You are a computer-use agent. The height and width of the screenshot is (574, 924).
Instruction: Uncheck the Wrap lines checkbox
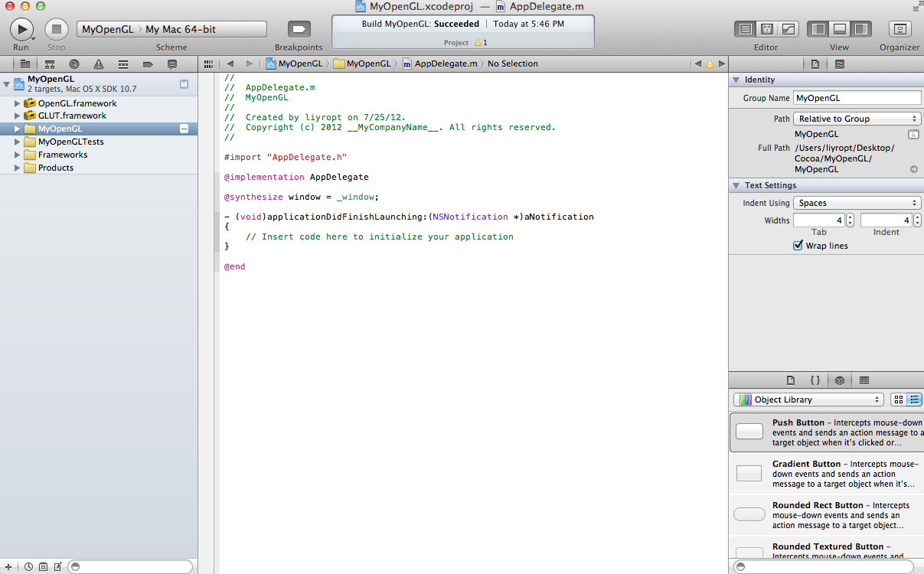point(798,246)
